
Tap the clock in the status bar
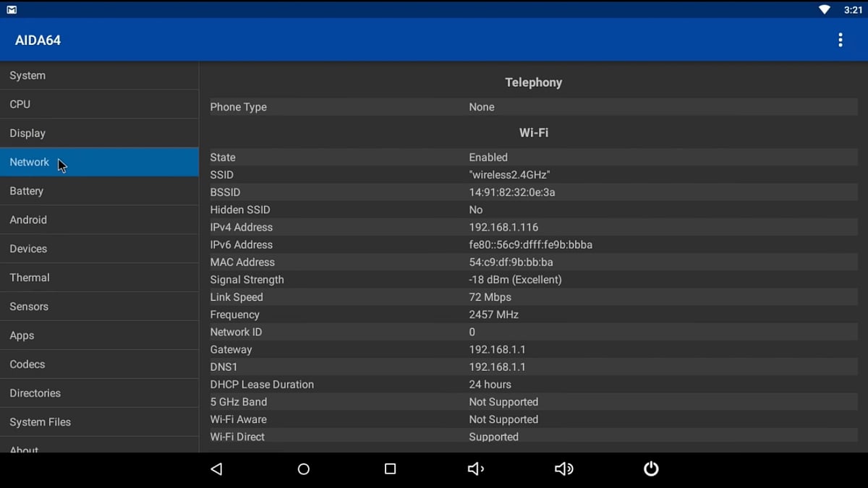(854, 9)
